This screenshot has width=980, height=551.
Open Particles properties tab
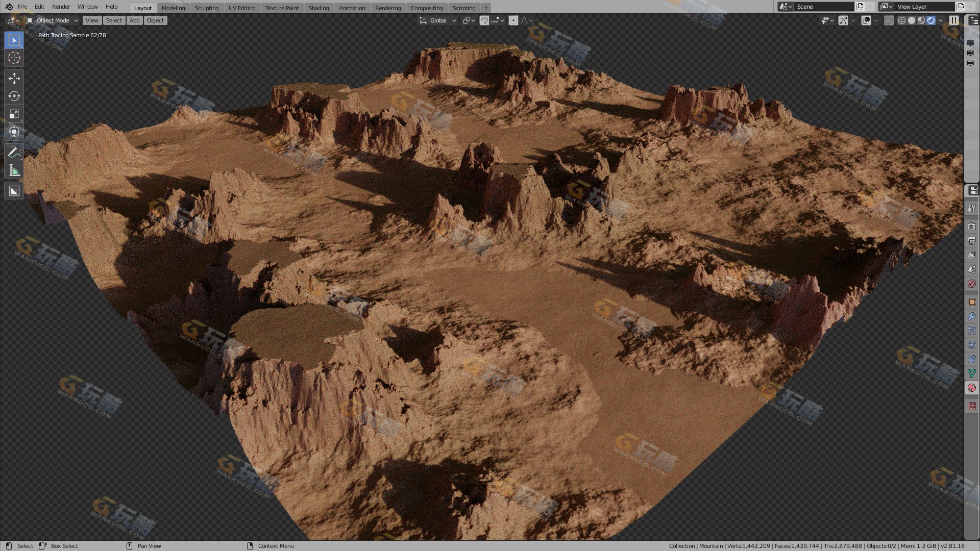point(972,331)
